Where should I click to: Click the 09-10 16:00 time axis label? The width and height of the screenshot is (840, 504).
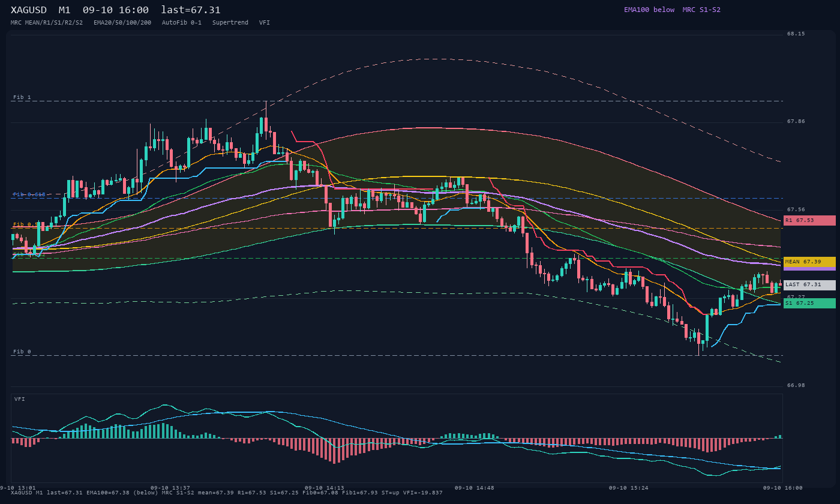[783, 488]
